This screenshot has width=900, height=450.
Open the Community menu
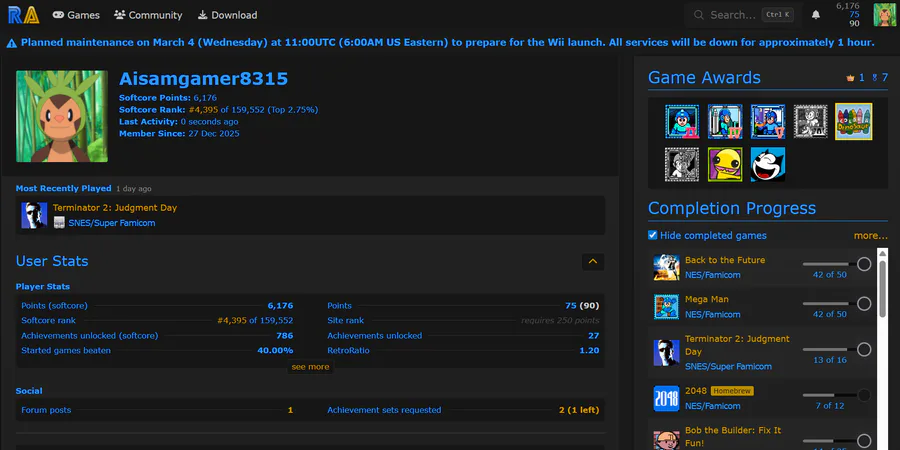pyautogui.click(x=148, y=15)
